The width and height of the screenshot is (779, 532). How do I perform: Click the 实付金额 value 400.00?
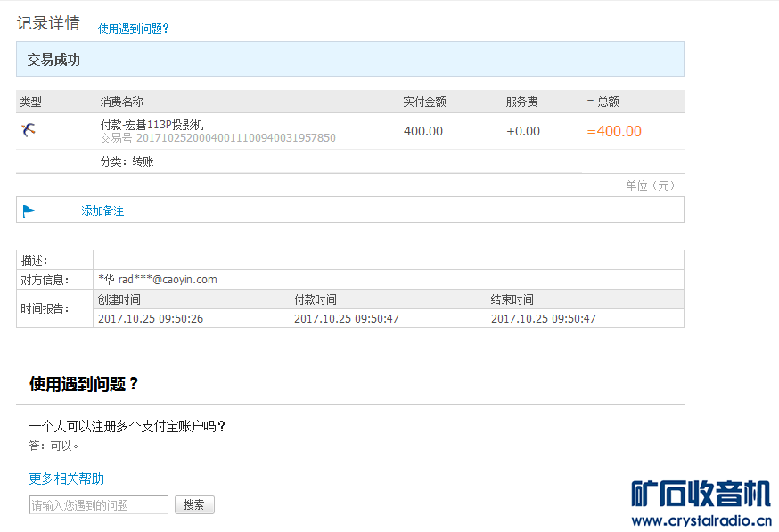click(x=423, y=131)
